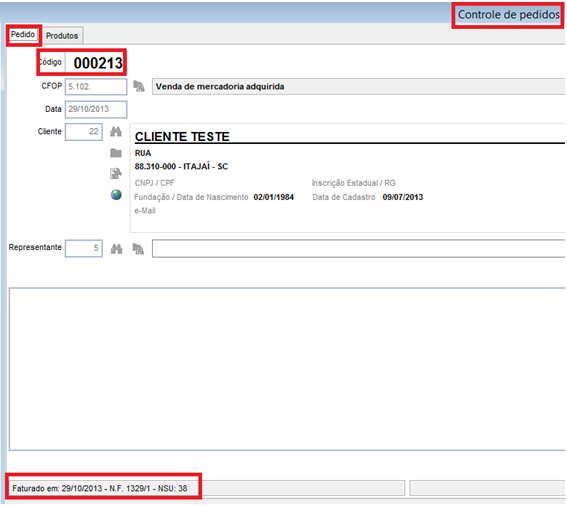Screen dimensions: 567x506
Task: Click the Faturado em status bar text
Action: tap(100, 489)
